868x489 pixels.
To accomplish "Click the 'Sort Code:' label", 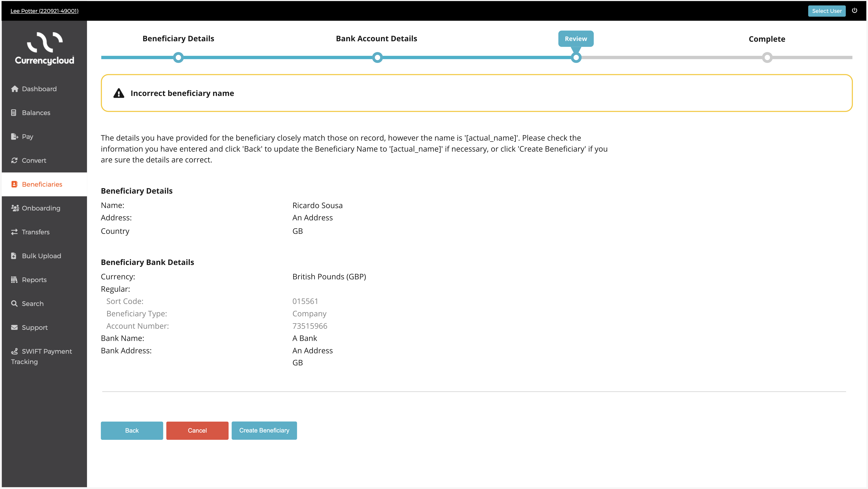I will 125,301.
